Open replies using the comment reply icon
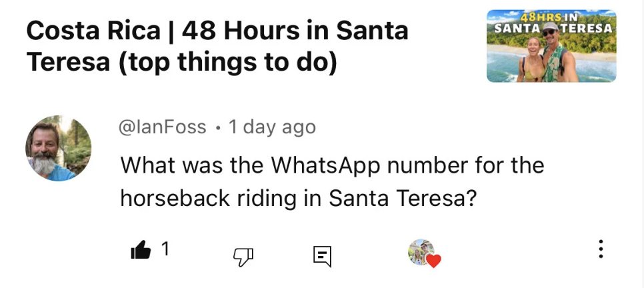644x288 pixels. [322, 255]
